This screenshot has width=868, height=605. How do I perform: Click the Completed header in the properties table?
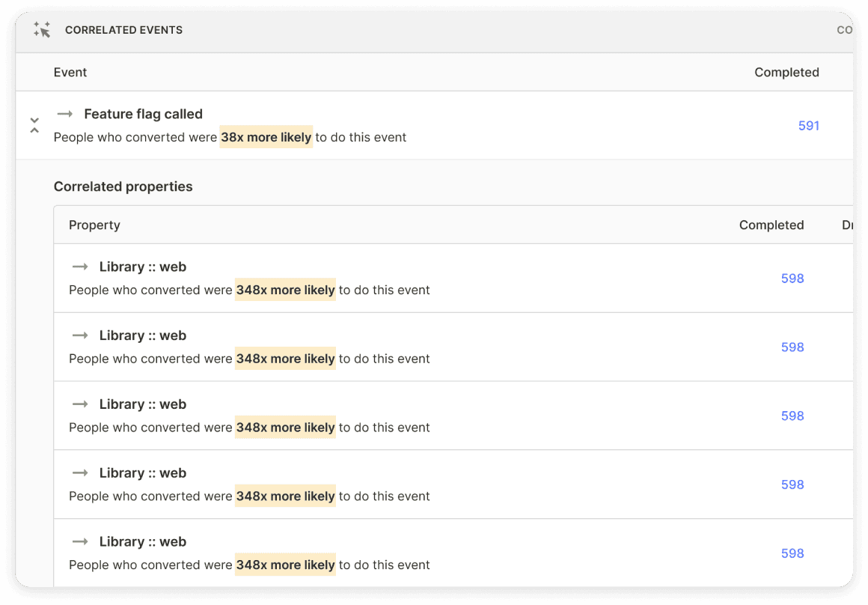tap(771, 225)
